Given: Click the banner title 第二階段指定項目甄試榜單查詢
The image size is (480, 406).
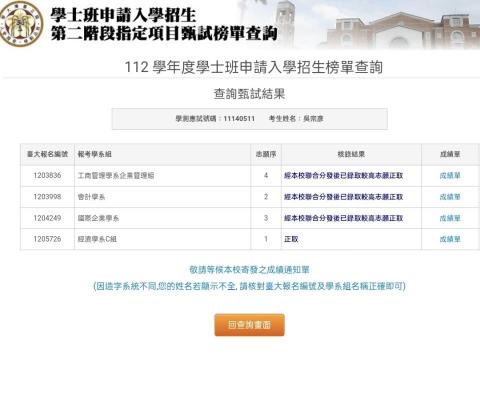Looking at the screenshot, I should point(164,33).
